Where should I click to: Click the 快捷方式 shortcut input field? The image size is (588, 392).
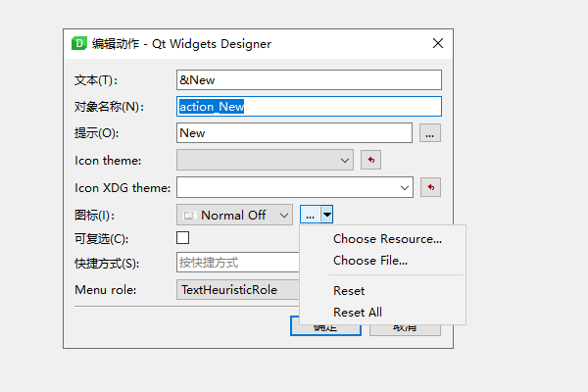tap(238, 263)
